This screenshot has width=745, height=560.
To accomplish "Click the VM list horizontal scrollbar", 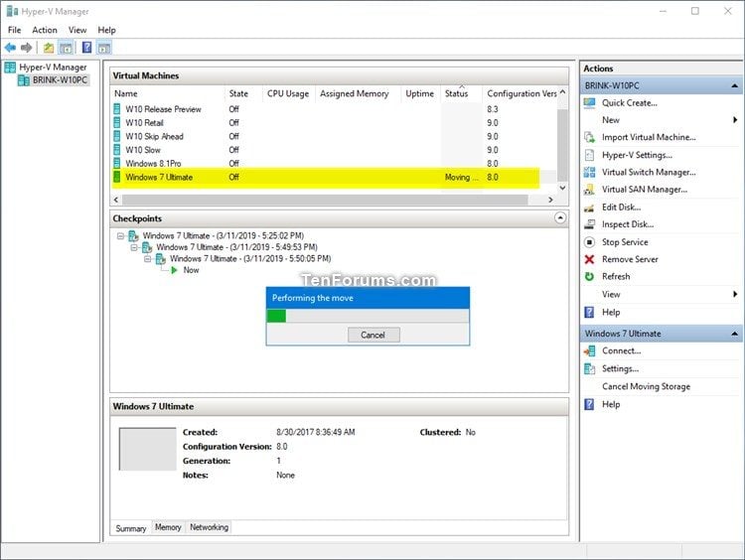I will (325, 200).
